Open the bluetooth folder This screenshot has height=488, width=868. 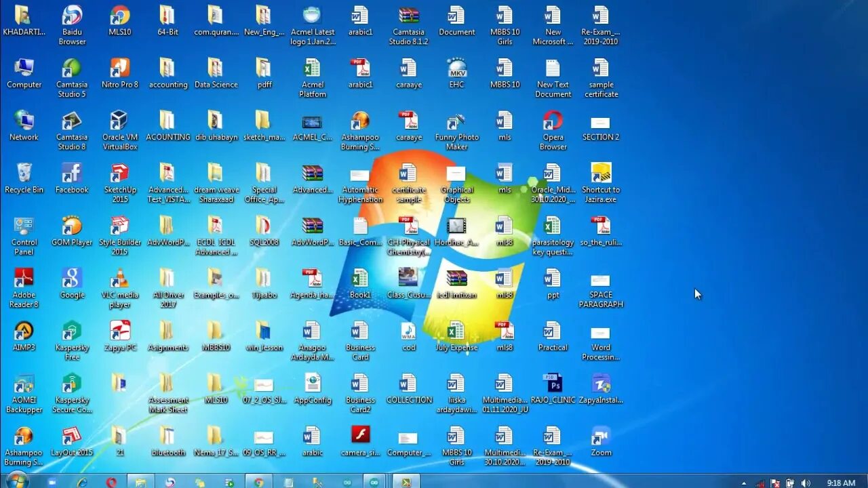pyautogui.click(x=167, y=441)
